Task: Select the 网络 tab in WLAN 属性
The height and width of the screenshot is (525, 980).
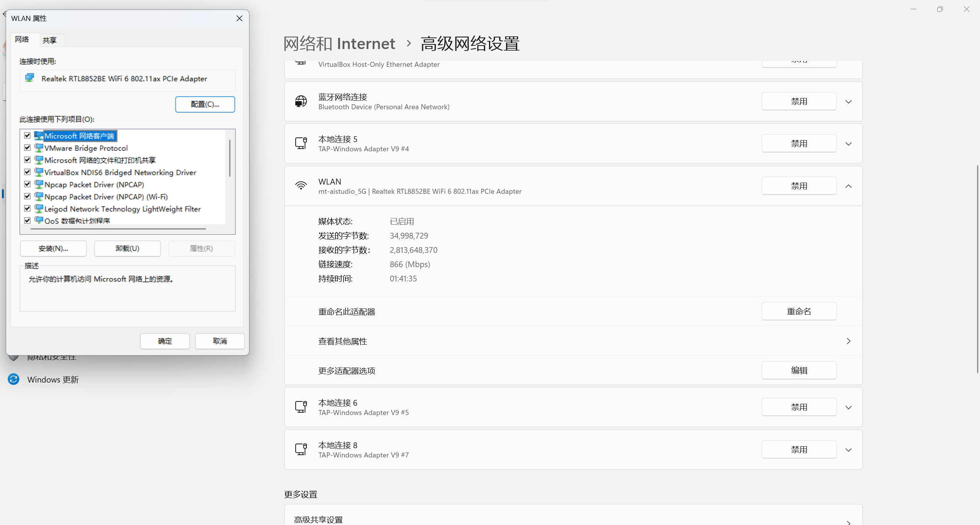Action: [x=22, y=39]
